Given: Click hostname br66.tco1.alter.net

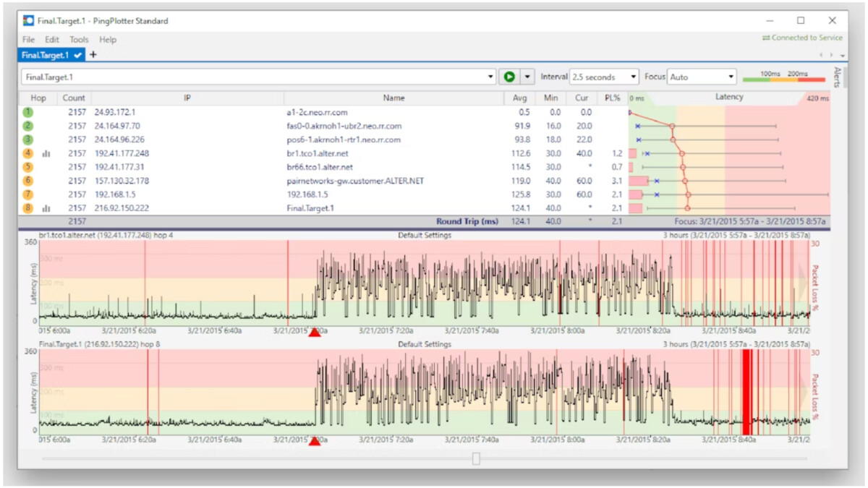Looking at the screenshot, I should (320, 167).
